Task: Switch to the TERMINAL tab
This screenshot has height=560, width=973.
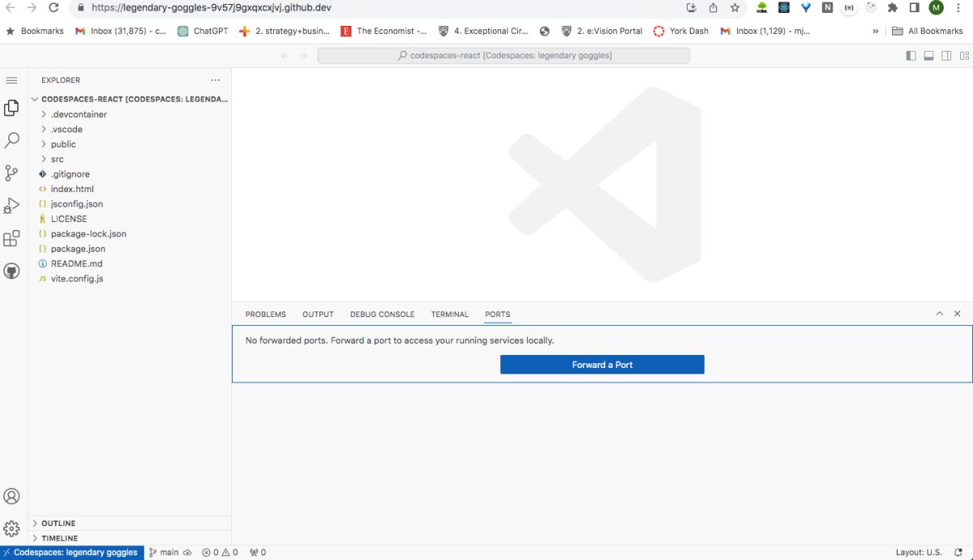Action: 450,314
